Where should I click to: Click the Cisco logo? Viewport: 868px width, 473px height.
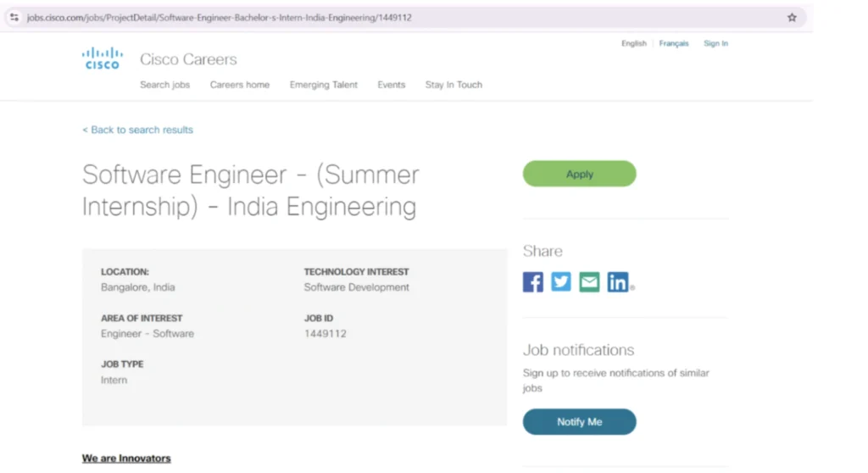click(103, 58)
